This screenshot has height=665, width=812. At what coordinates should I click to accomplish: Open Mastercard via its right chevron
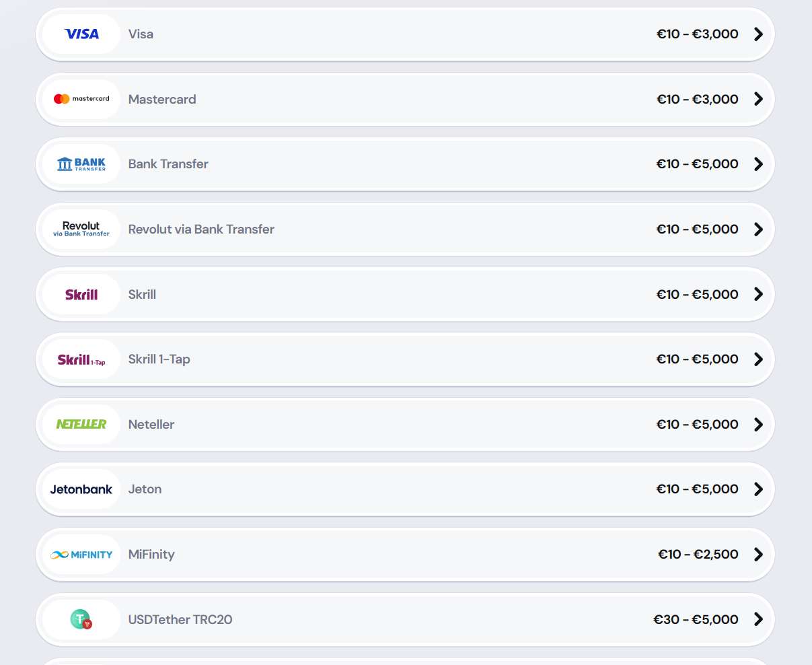tap(758, 99)
